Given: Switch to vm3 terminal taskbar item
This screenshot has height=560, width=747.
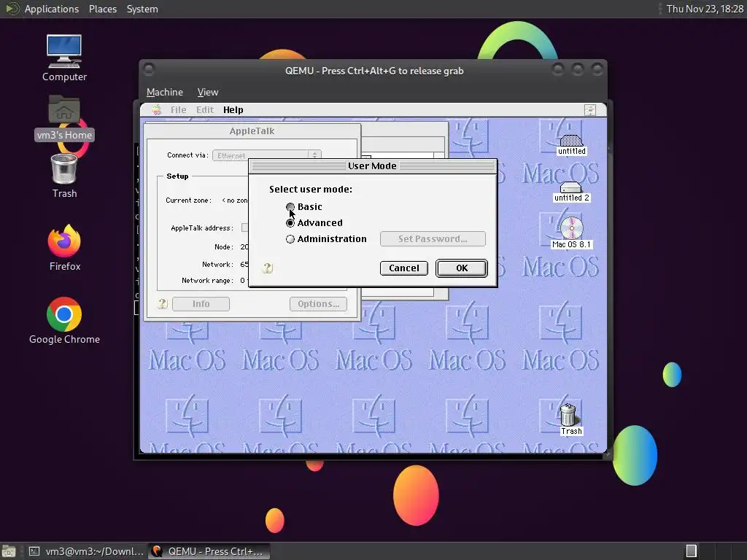Looking at the screenshot, I should 86,551.
